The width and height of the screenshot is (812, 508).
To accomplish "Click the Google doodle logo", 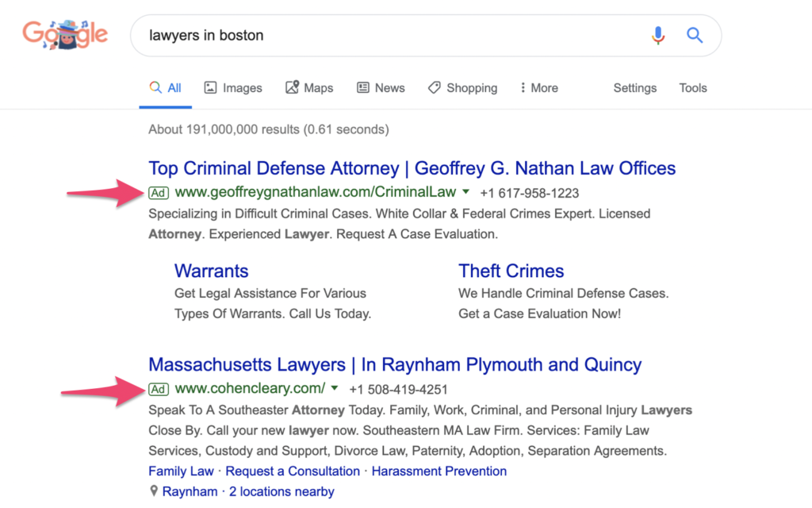I will [65, 34].
